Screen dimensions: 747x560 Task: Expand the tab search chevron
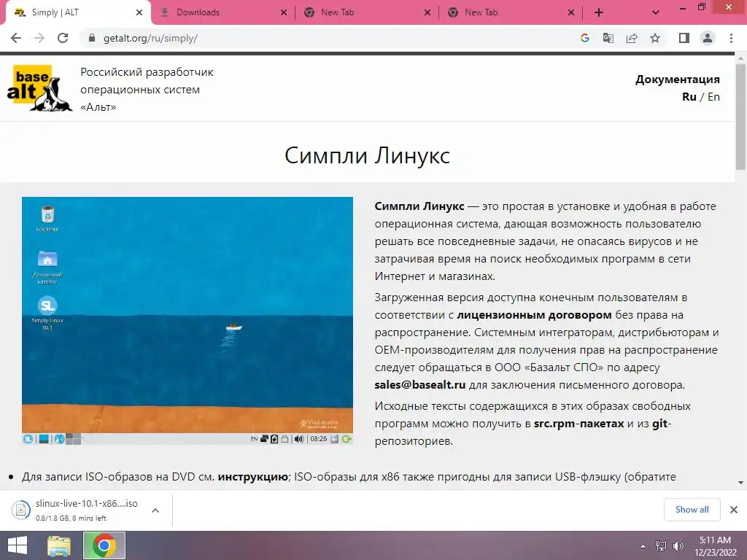click(x=656, y=13)
